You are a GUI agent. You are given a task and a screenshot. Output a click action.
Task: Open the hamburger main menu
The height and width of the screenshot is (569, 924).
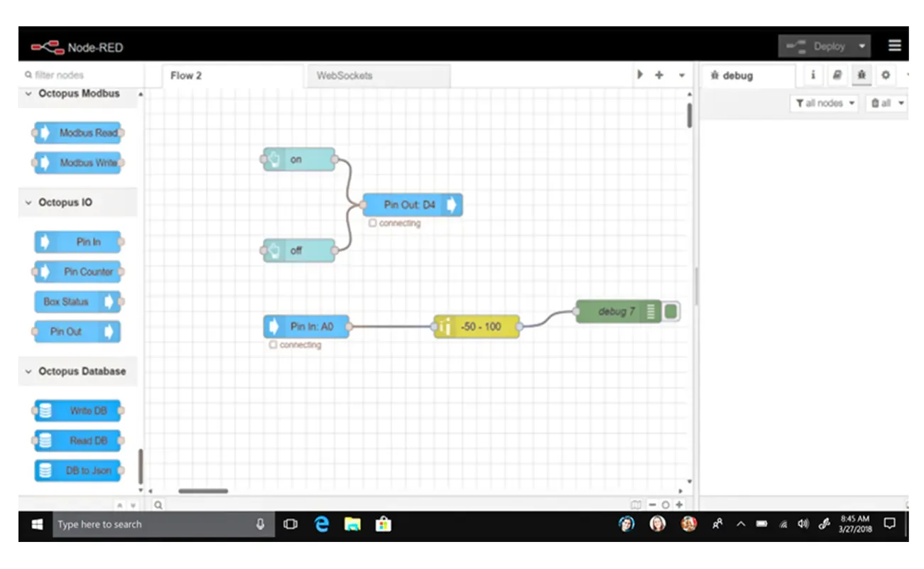(894, 46)
